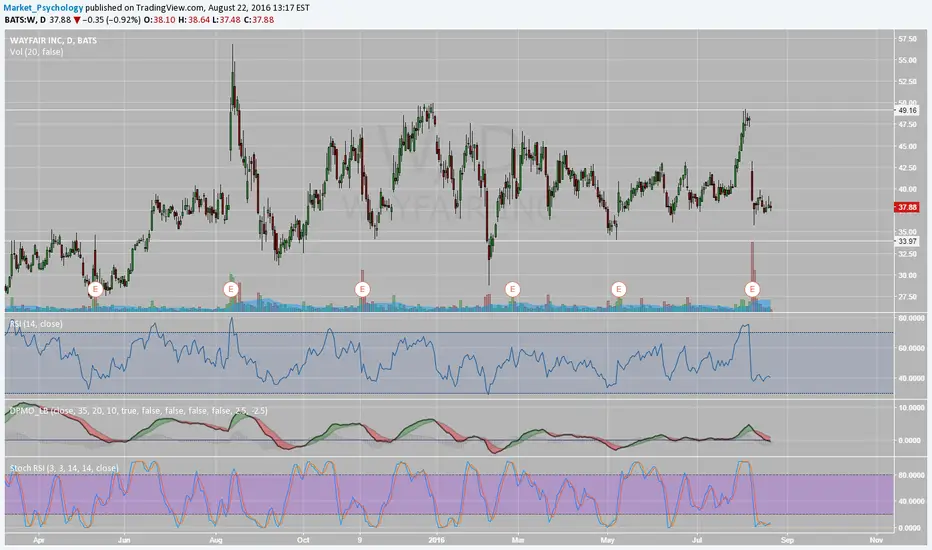Click the 49.16 horizontal line price tag
Image resolution: width=932 pixels, height=550 pixels.
coord(907,111)
